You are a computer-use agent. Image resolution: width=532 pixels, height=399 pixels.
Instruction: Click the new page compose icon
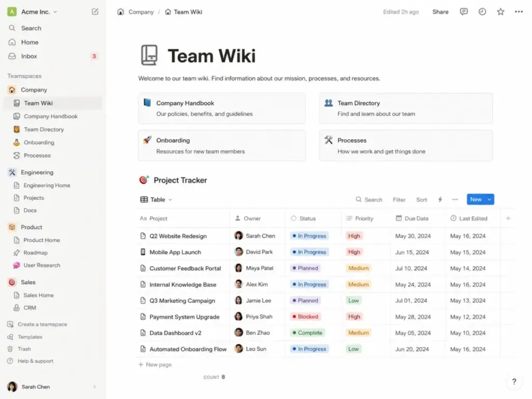click(95, 11)
